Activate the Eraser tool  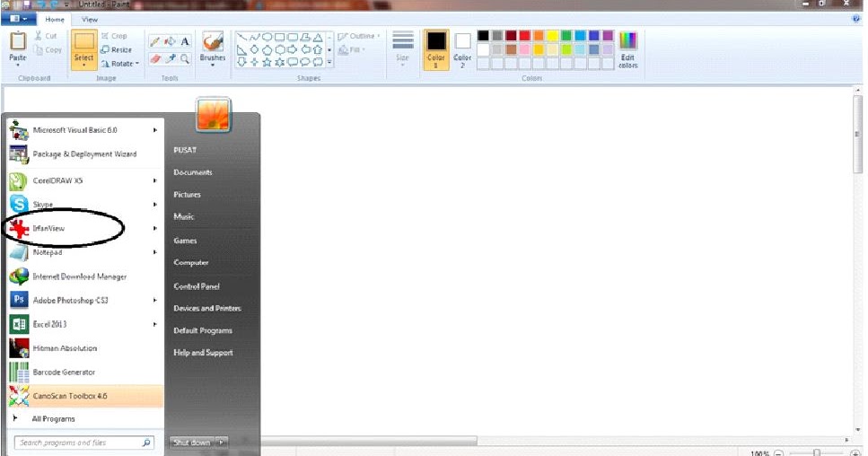point(155,58)
